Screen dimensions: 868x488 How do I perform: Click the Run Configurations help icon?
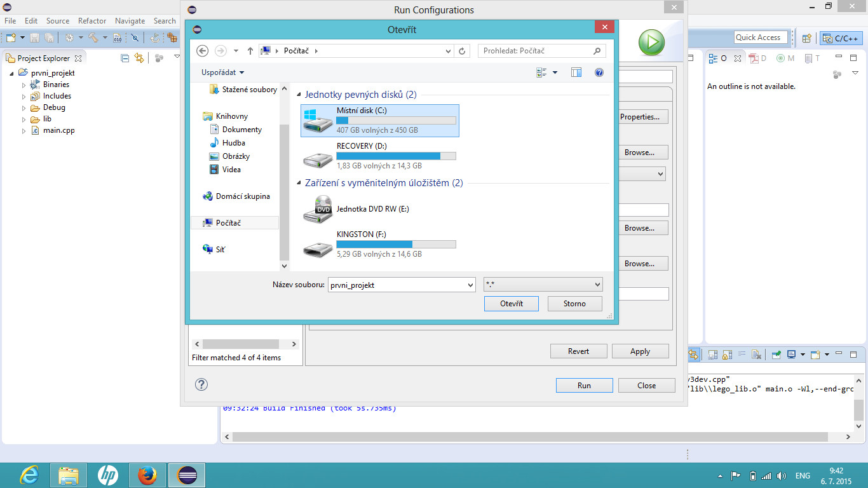coord(201,384)
